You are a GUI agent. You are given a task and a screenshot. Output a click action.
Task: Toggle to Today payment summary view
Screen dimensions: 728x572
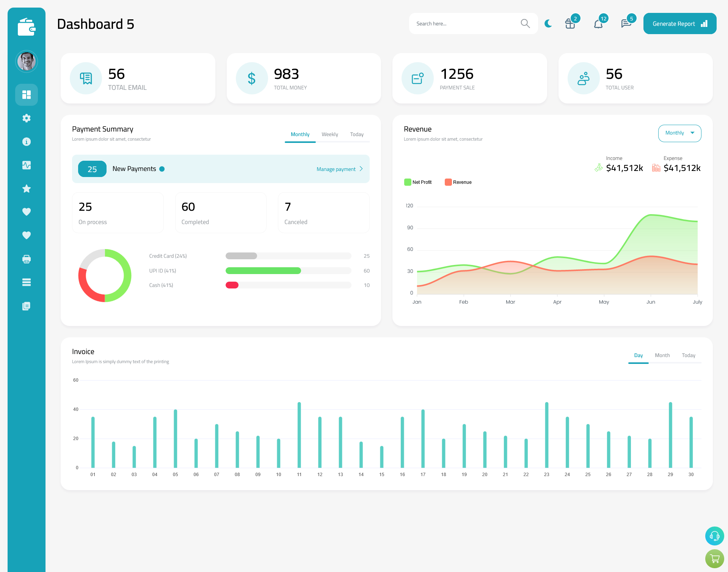[357, 134]
